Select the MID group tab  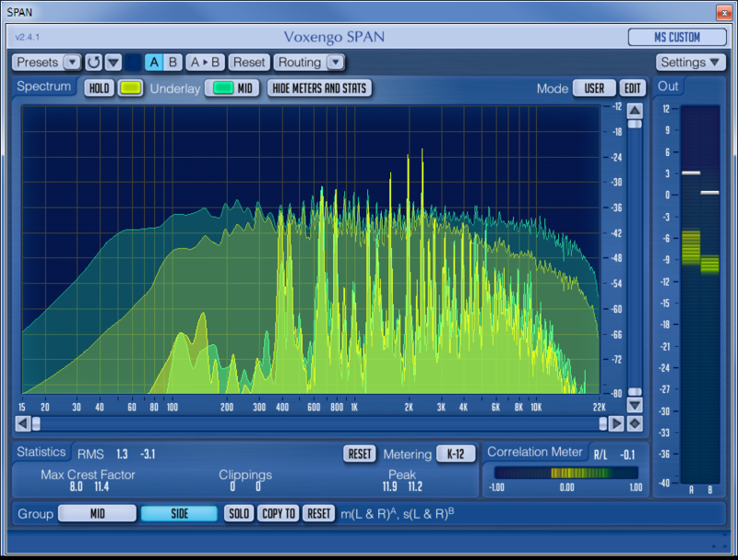point(98,514)
